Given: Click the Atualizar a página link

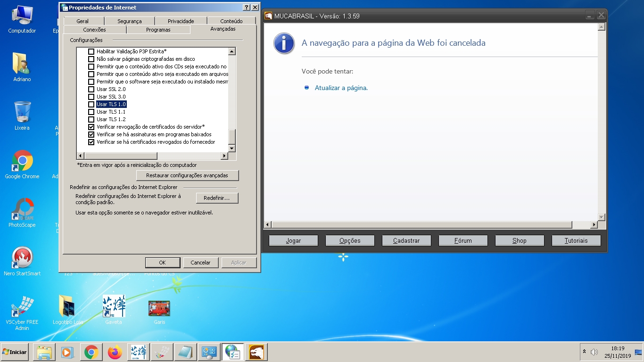Looking at the screenshot, I should (x=341, y=88).
